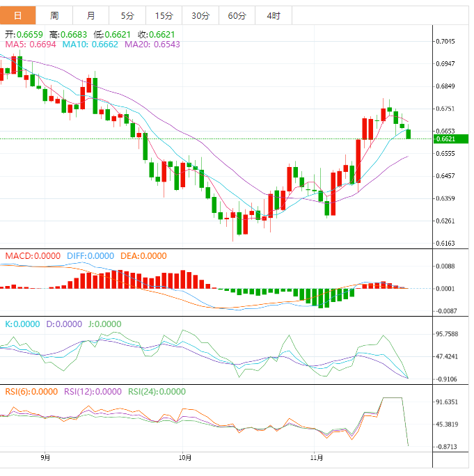Switch to the 周 (weekly) tab

(x=54, y=15)
